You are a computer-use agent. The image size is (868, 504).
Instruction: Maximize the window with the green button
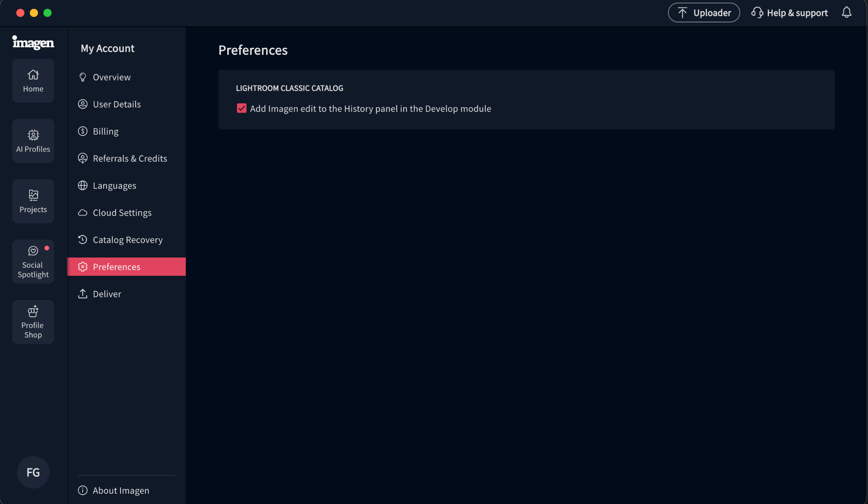47,13
